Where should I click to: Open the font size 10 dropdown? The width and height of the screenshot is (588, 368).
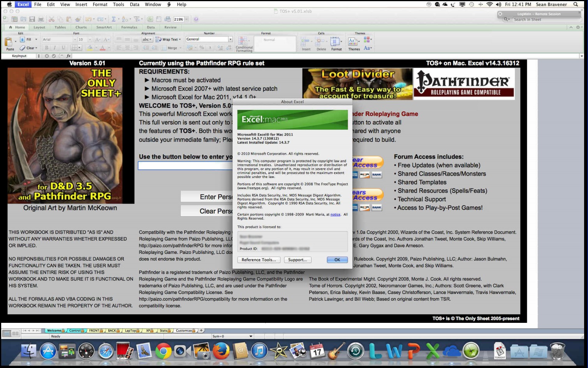(90, 39)
